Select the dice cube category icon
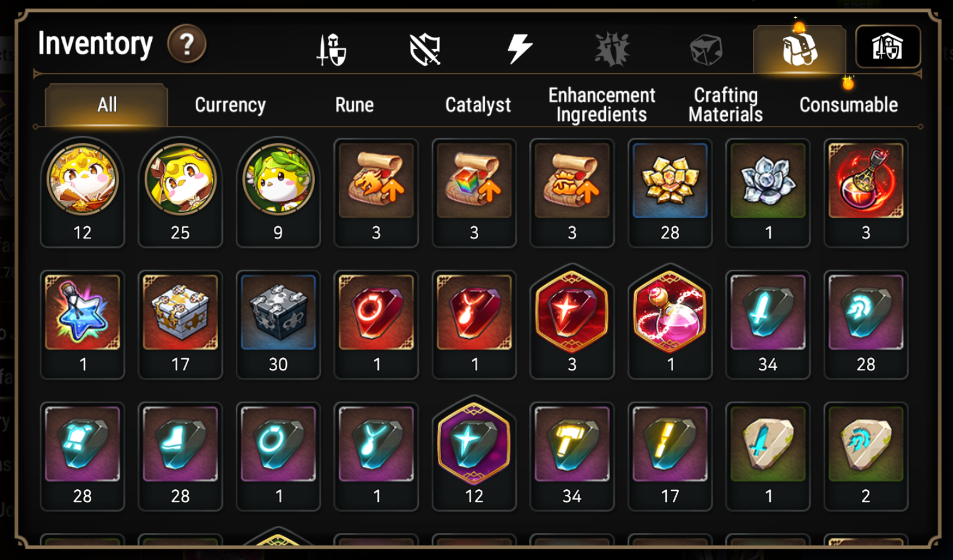The image size is (953, 560). (x=706, y=50)
